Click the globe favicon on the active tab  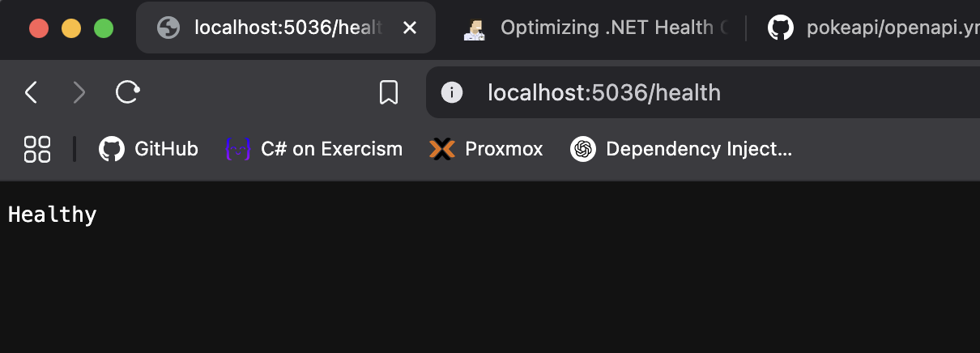tap(168, 28)
